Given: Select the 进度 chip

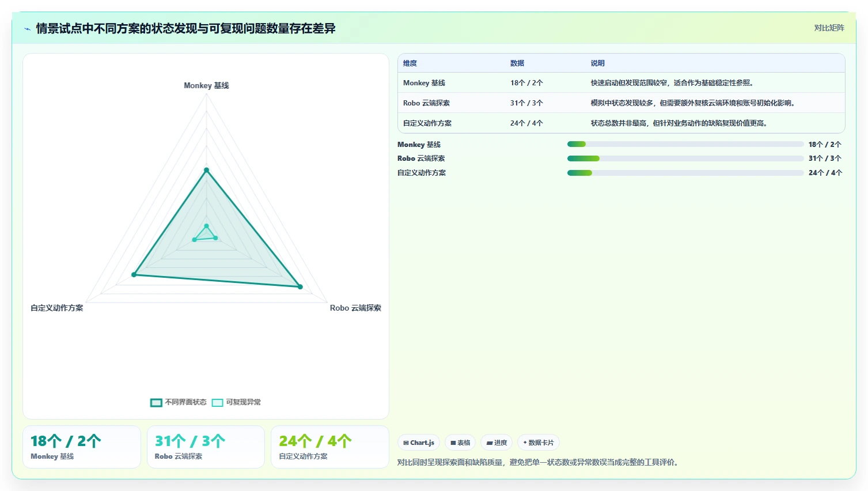Looking at the screenshot, I should click(496, 443).
